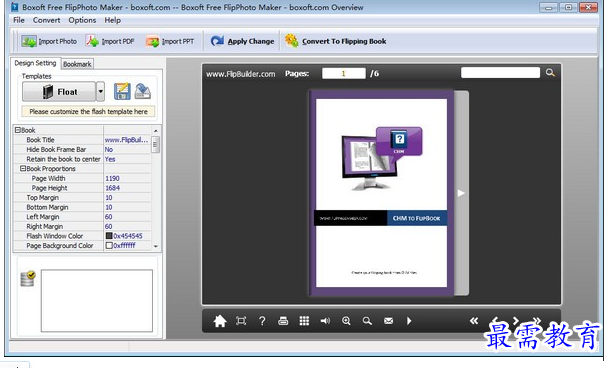Screen dimensions: 608x368
Task: Click the Import PDF toolbar button
Action: click(110, 41)
